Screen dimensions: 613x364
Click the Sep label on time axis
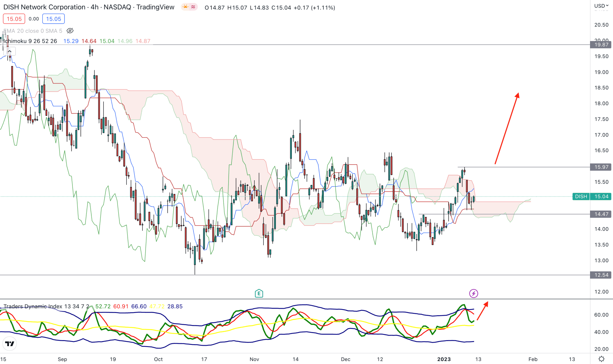(x=62, y=359)
